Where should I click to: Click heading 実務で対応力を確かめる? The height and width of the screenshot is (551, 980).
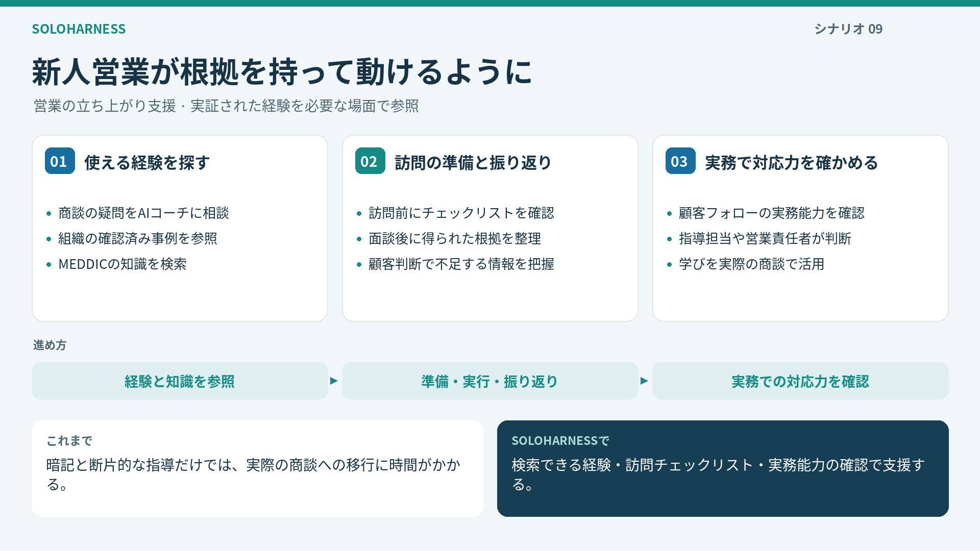pos(791,163)
